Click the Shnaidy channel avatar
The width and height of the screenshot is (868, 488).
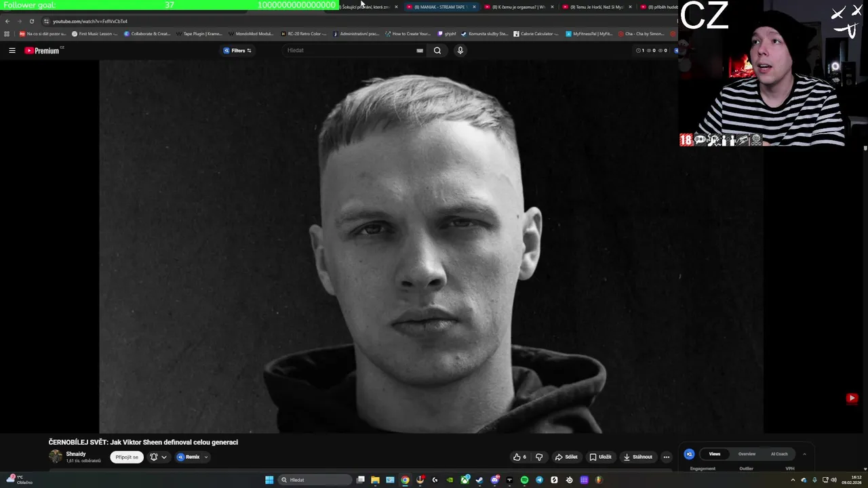pyautogui.click(x=56, y=457)
